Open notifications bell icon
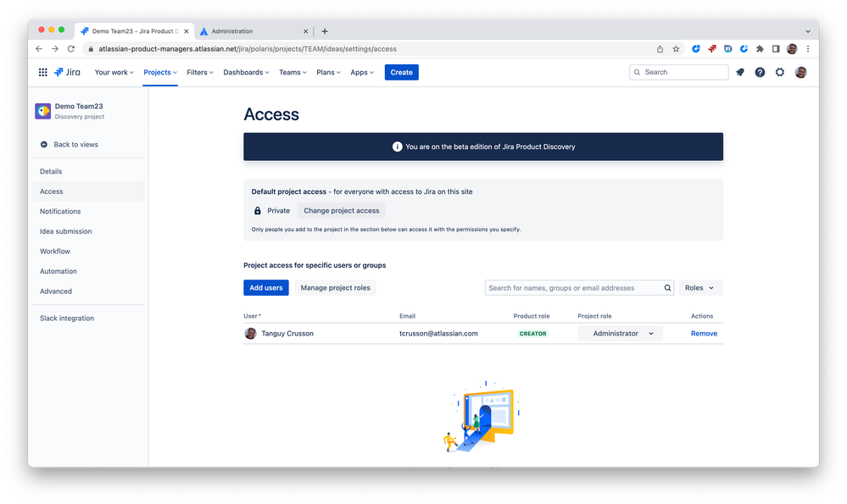This screenshot has height=504, width=847. (x=740, y=72)
